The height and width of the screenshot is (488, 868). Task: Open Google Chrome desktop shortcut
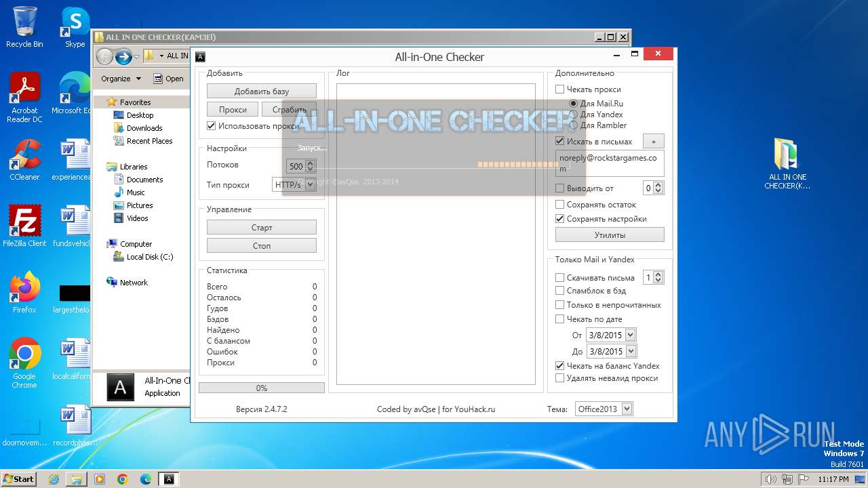coord(24,363)
